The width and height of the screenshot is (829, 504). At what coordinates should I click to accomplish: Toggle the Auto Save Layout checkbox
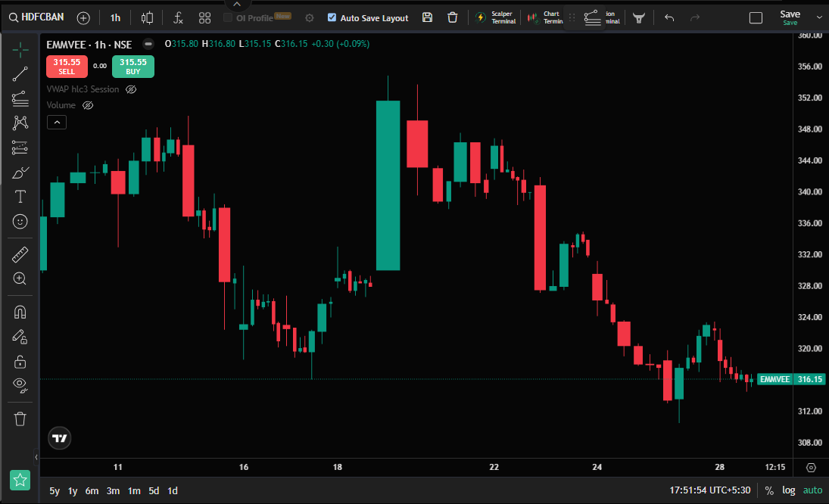pos(332,17)
